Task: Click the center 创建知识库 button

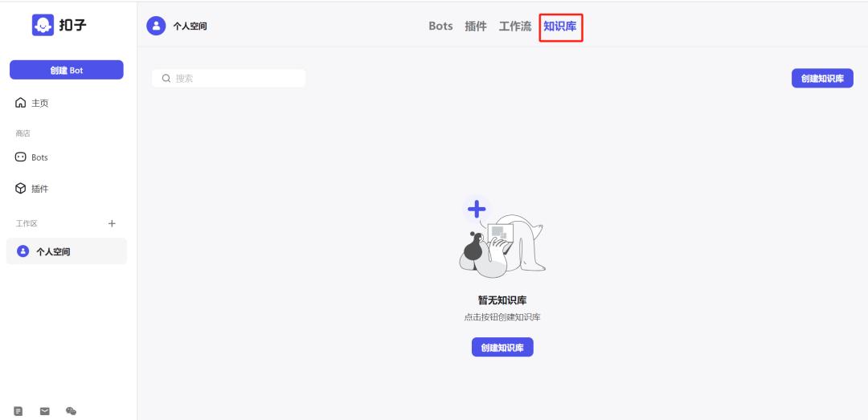Action: [502, 348]
